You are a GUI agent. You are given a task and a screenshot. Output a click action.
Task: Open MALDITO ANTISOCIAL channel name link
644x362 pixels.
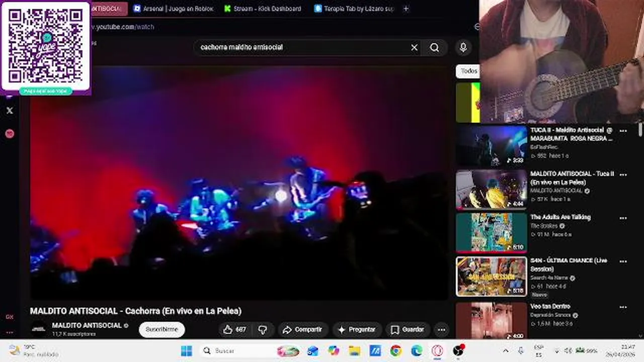pyautogui.click(x=87, y=325)
